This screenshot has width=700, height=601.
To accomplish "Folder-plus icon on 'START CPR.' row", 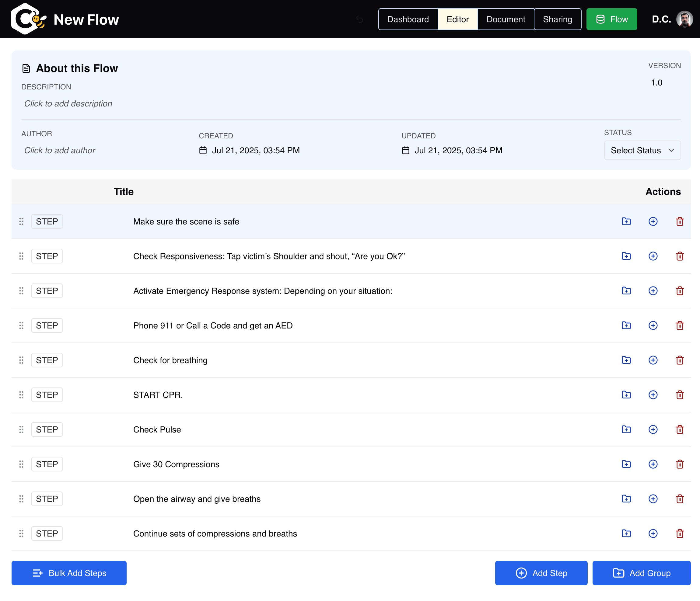I will click(626, 395).
